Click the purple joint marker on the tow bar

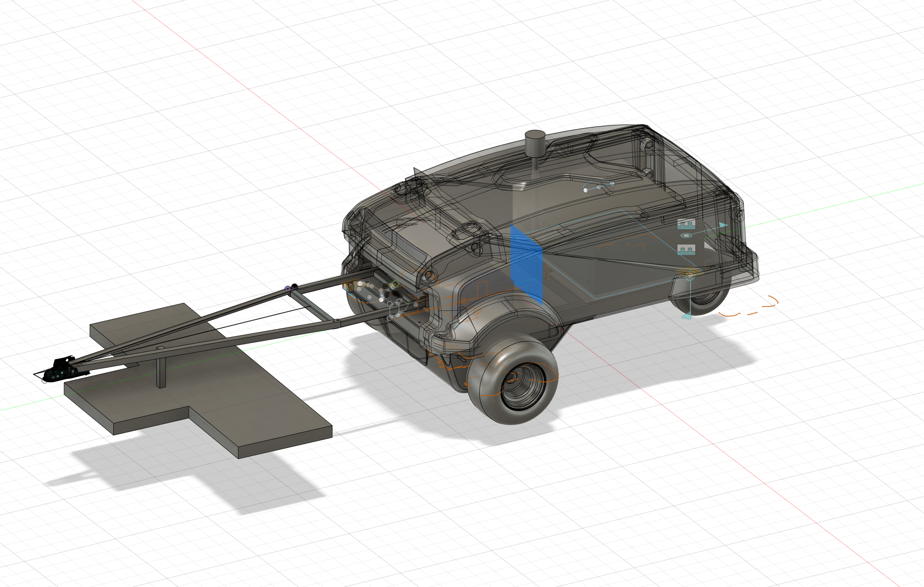[x=287, y=288]
